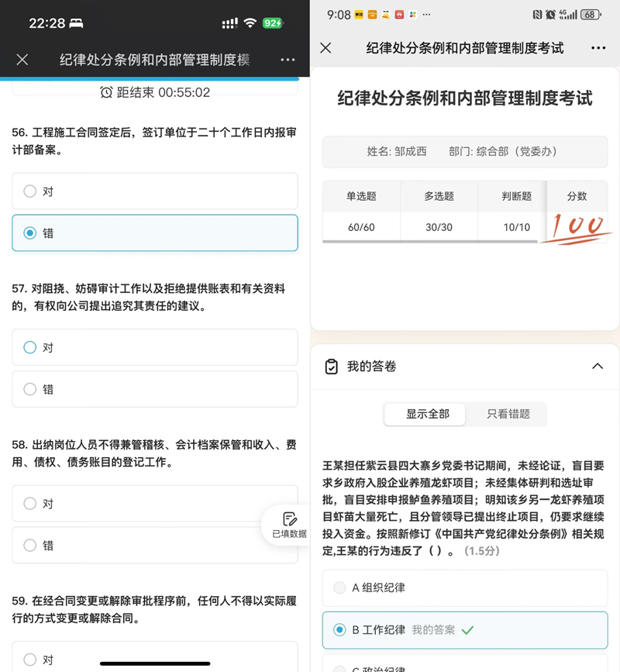Tap the question text about 王某 on right page
The image size is (620, 672).
tap(463, 508)
